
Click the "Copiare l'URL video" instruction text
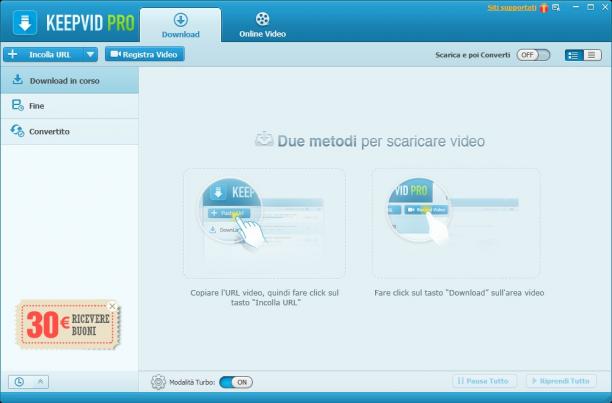(264, 297)
